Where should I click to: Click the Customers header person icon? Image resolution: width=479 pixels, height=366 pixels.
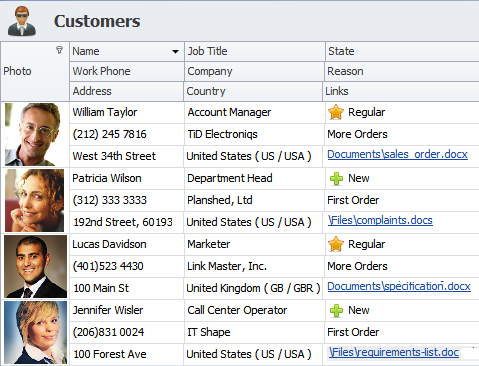(22, 21)
